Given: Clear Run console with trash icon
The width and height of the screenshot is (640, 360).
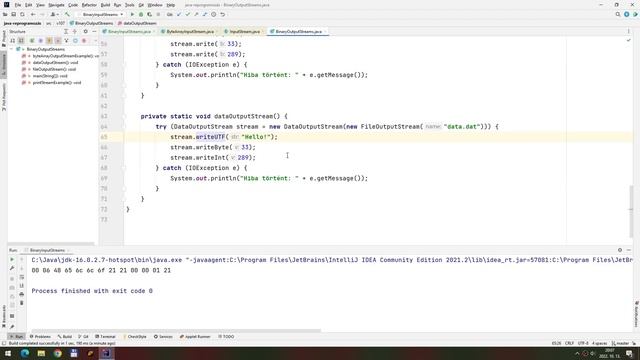Looking at the screenshot, I should 22,303.
